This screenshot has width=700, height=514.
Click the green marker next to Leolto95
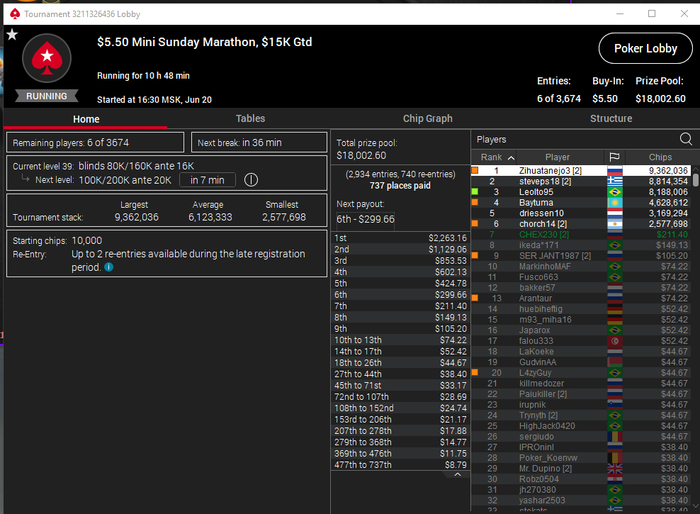point(475,192)
